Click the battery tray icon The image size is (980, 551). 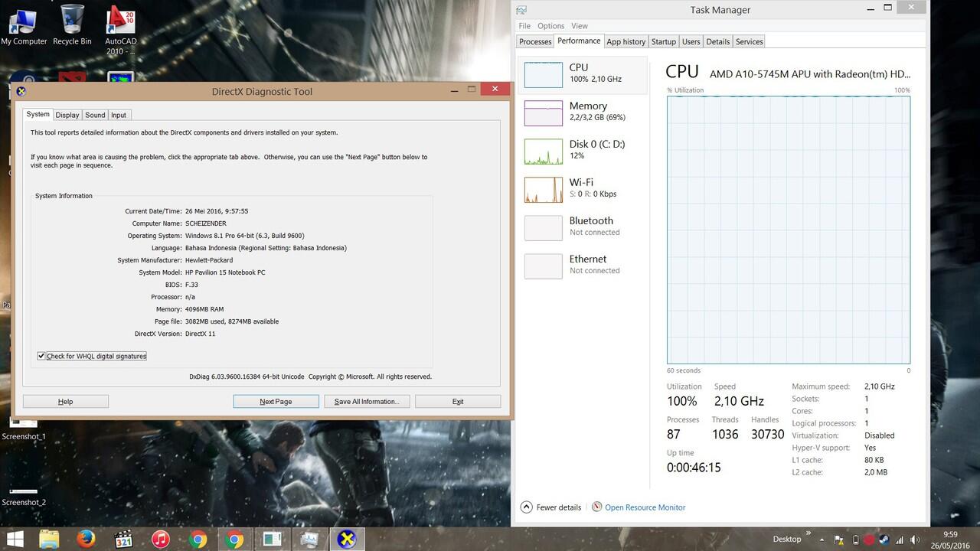pos(855,540)
